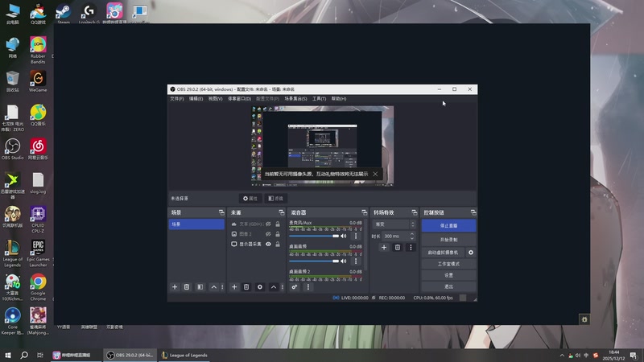The image size is (644, 362).
Task: Click the Start Virtual Camera button
Action: [443, 253]
